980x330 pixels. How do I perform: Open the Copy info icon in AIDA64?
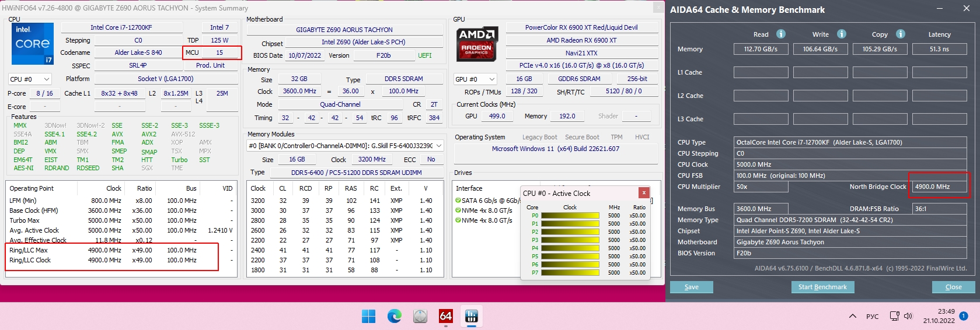901,34
